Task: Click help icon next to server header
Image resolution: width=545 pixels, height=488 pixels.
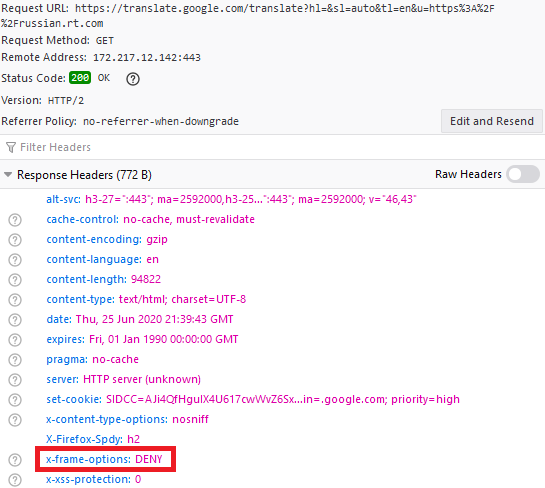Action: [15, 380]
